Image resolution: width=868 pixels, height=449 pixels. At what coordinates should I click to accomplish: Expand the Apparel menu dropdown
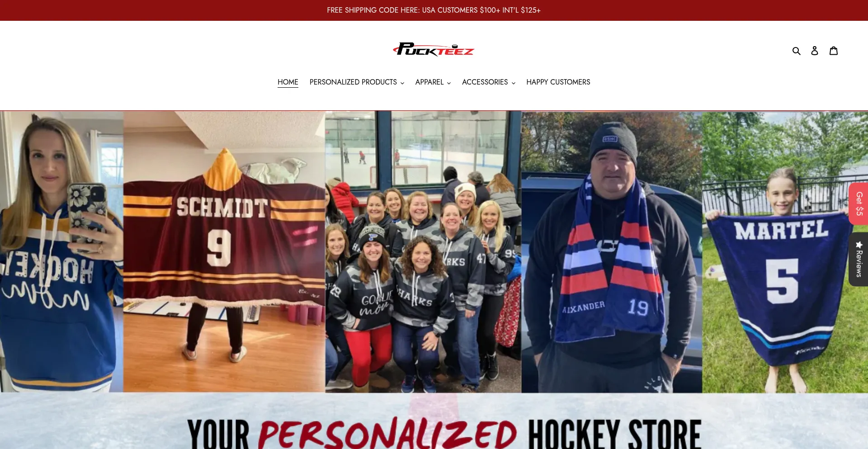click(x=433, y=82)
